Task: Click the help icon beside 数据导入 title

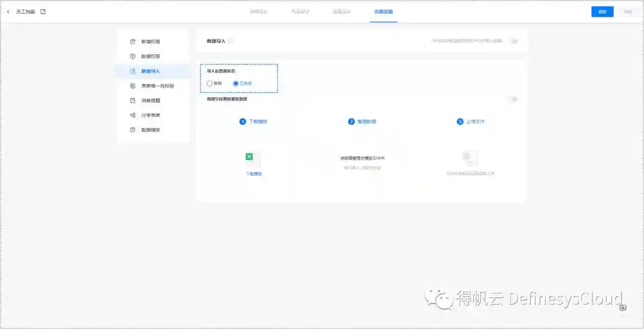Action: [231, 41]
